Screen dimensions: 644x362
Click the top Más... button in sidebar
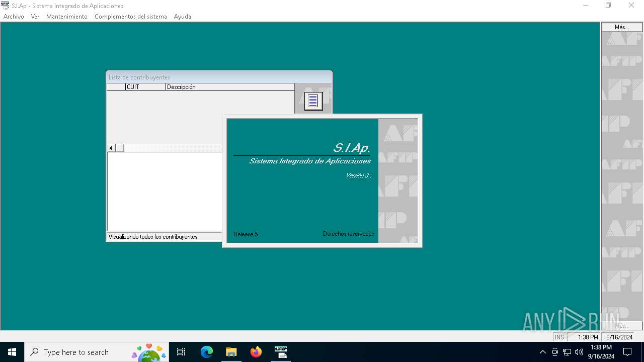tap(622, 27)
